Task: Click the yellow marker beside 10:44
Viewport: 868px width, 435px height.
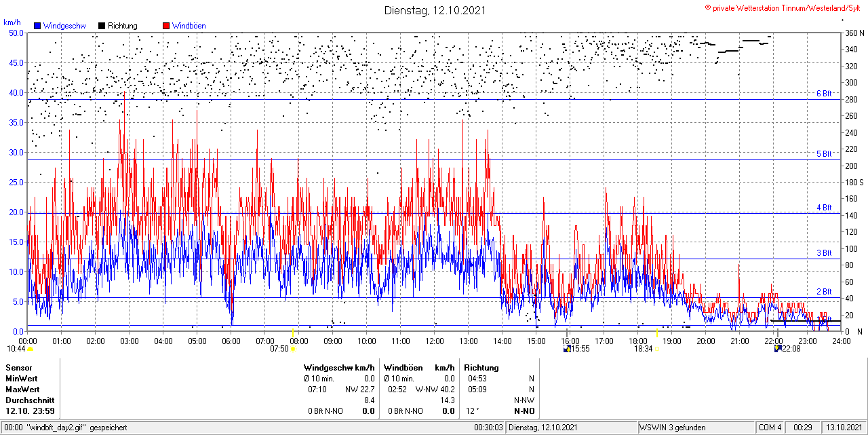Action: pyautogui.click(x=30, y=349)
